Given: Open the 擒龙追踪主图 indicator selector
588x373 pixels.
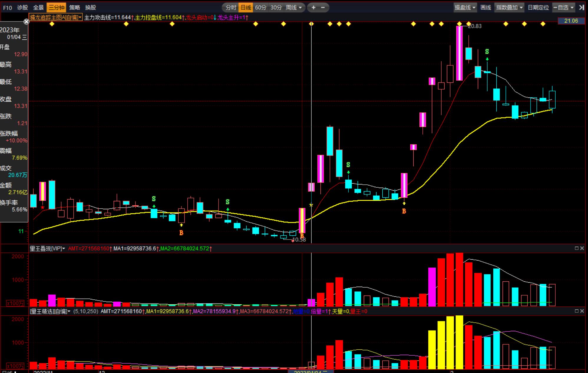Looking at the screenshot, I should coord(55,17).
